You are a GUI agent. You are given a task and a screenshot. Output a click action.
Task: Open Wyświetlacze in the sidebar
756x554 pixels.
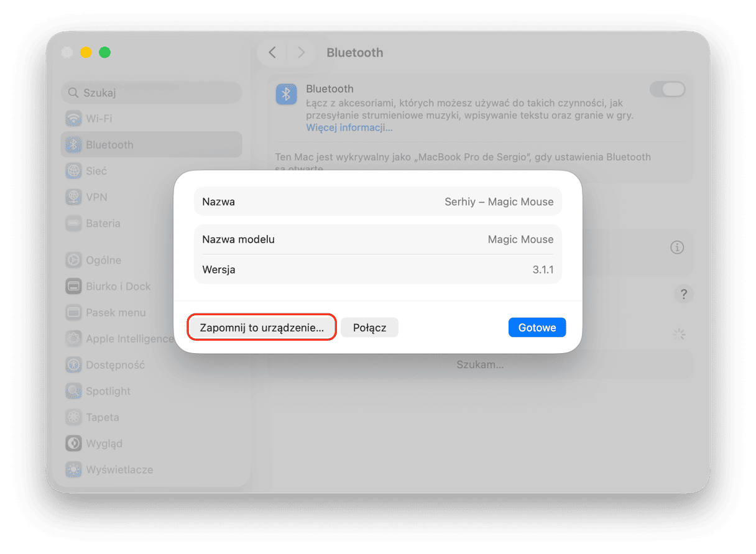[119, 469]
